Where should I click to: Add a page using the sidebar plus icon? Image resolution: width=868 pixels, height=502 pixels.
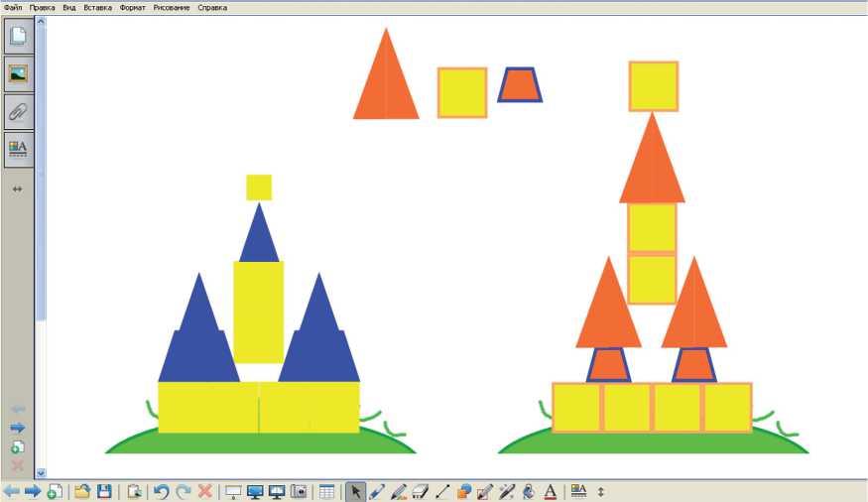18,447
